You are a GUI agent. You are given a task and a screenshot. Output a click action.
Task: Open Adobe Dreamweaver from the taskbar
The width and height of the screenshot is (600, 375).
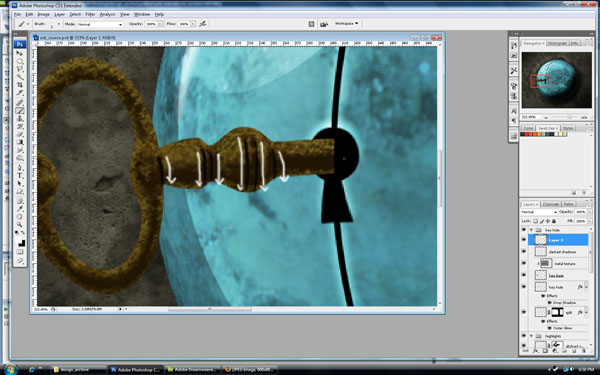pyautogui.click(x=193, y=370)
